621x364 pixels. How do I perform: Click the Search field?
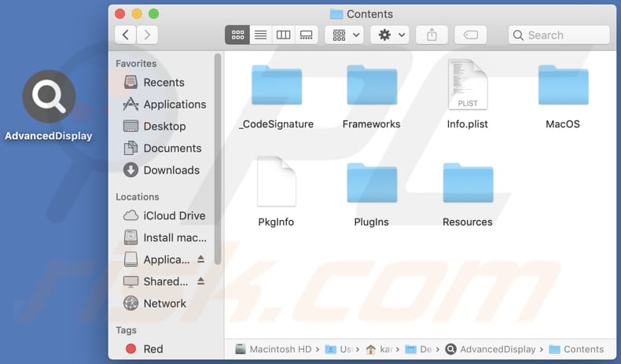559,35
